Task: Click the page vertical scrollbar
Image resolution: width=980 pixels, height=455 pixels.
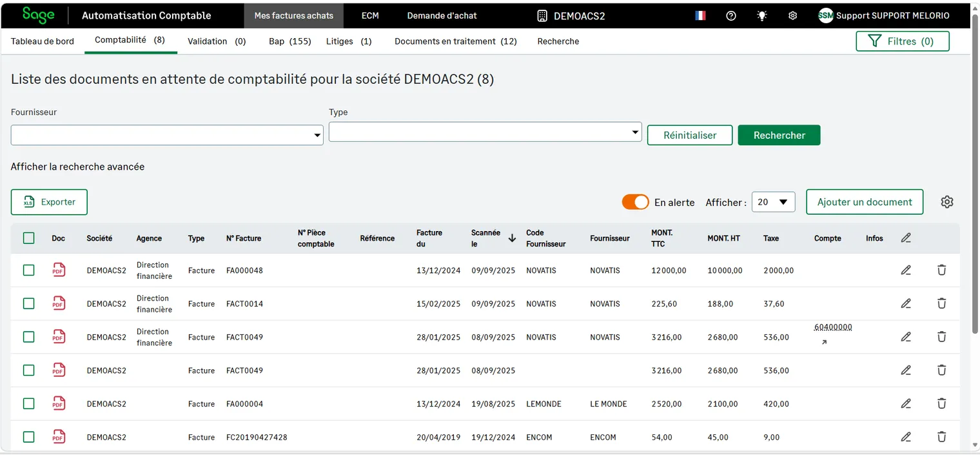Action: click(974, 174)
